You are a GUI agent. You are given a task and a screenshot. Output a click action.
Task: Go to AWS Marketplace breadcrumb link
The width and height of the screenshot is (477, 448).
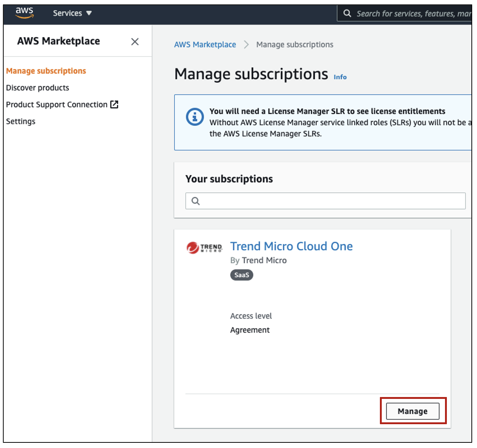[x=205, y=45]
